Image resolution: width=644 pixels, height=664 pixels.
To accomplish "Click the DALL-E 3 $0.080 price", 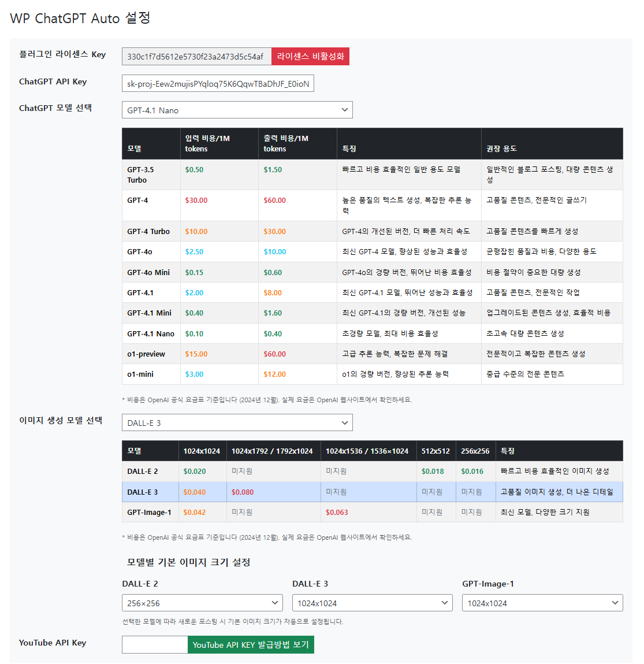I will 243,492.
